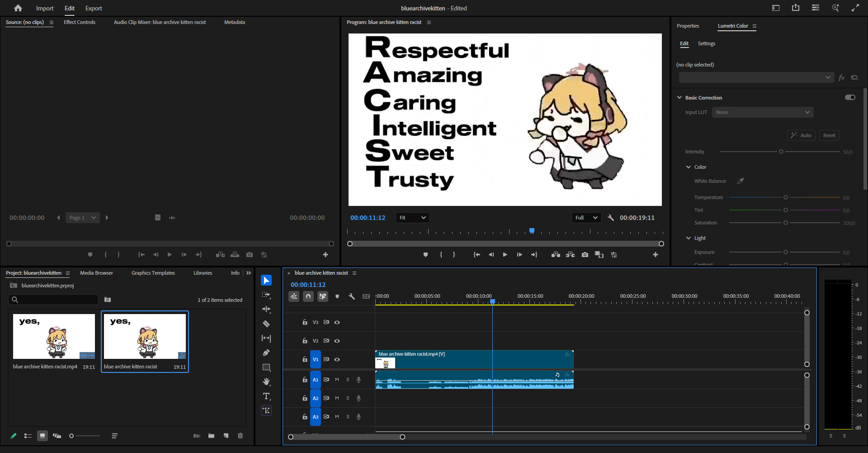
Task: Toggle lock on track V3
Action: pos(305,322)
